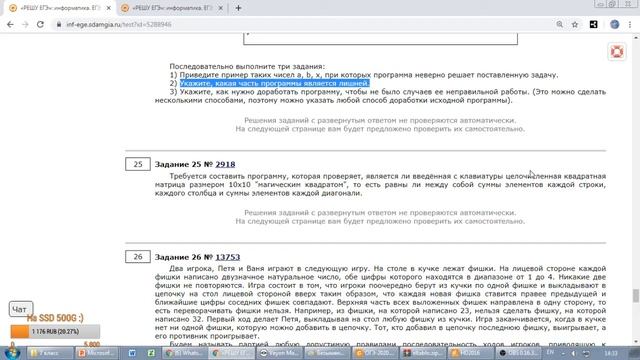This screenshot has height=360, width=640.
Task: Close the first РЕШУ ЕГЭ tab
Action: click(109, 8)
